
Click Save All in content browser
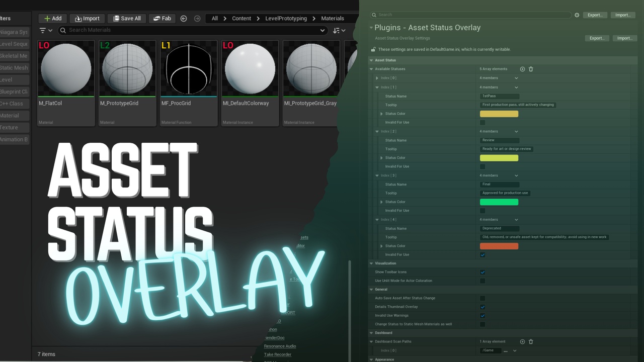click(127, 19)
